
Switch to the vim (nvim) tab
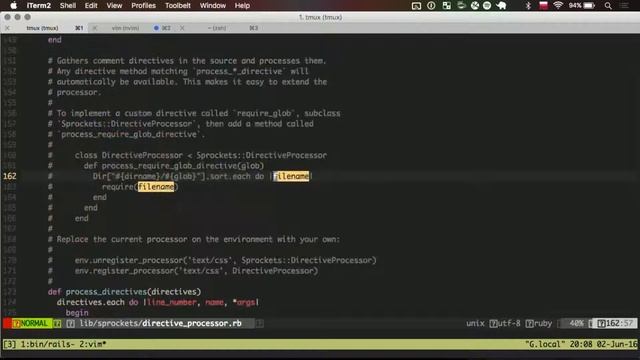pos(125,28)
